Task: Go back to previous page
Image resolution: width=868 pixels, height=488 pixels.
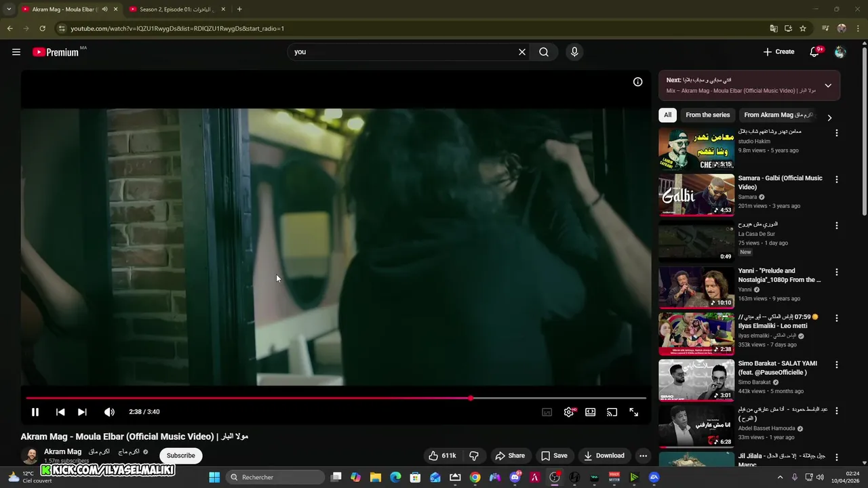Action: (9, 28)
